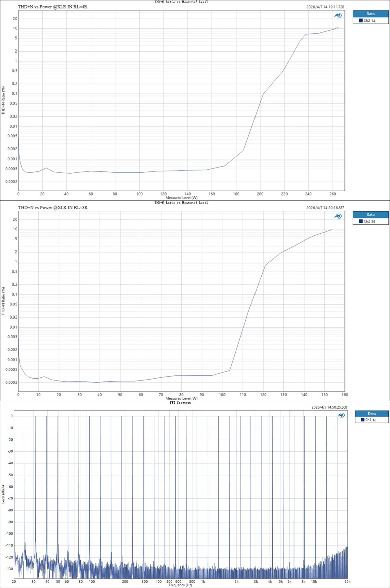Click the title 'THD+N vs Power @XLR IN RL=4R'
Image resolution: width=390 pixels, height=588 pixels.
[53, 7]
